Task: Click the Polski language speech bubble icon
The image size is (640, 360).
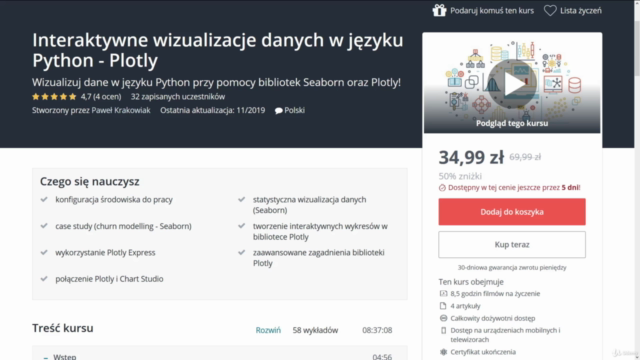Action: 279,111
